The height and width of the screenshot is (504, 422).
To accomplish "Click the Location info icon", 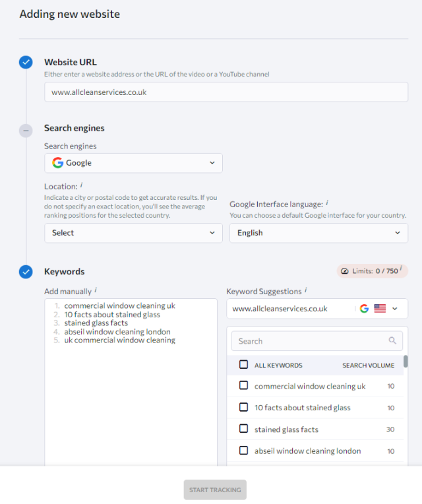I will 81,187.
